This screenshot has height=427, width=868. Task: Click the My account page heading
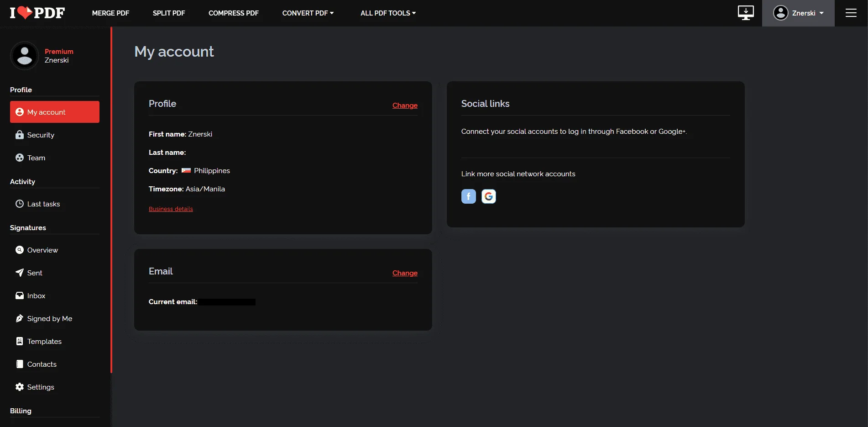pyautogui.click(x=174, y=52)
